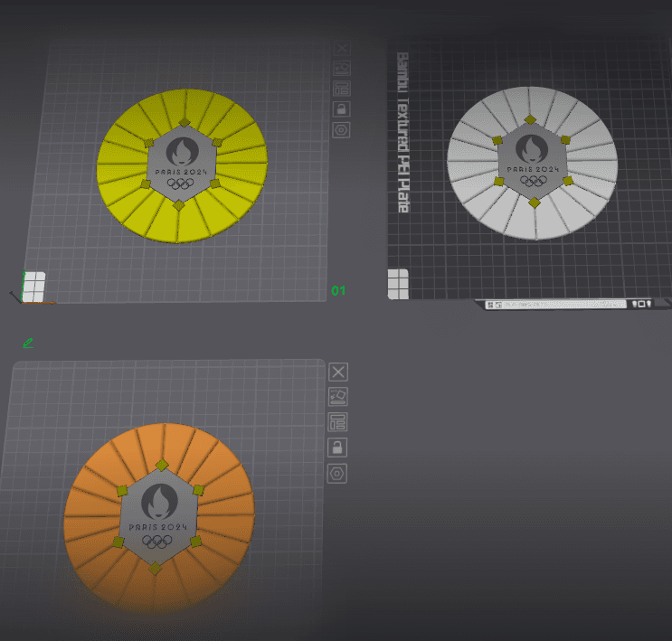Click the PARIS 2024 text on yellow medal
The height and width of the screenshot is (641, 672).
click(181, 172)
